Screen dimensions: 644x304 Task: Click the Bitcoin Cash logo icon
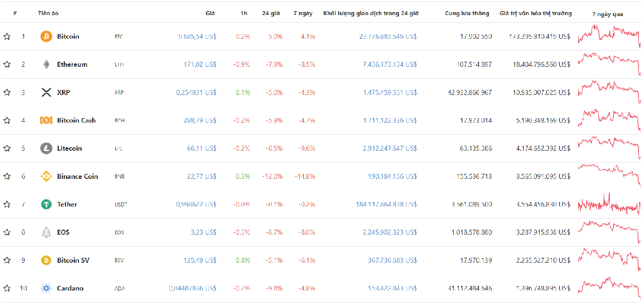pos(46,121)
